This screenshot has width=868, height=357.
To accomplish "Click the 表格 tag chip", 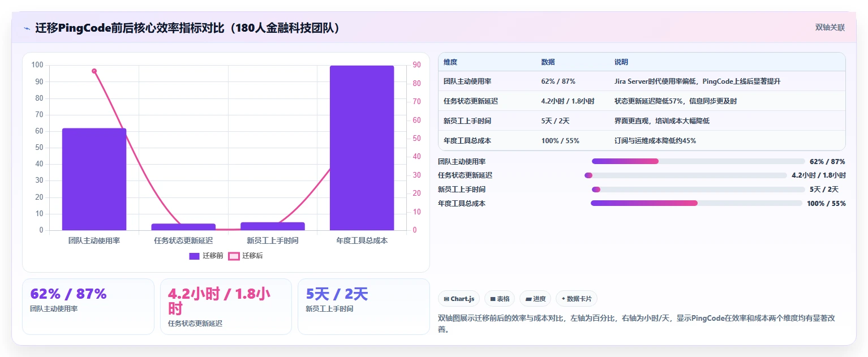I will click(x=500, y=299).
